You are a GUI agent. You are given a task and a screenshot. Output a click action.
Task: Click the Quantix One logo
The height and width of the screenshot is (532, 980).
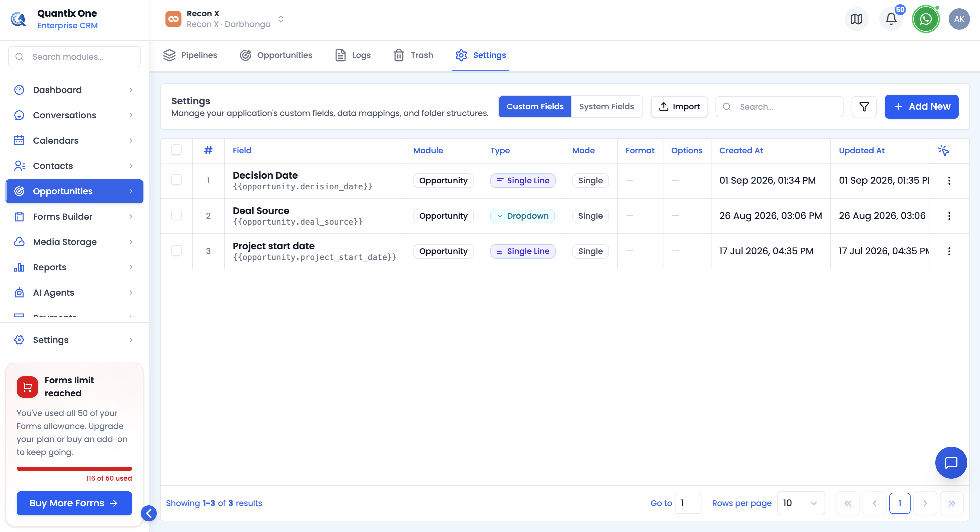coord(18,19)
